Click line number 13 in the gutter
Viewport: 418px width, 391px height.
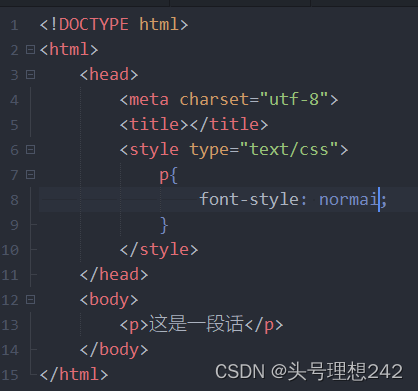(10, 325)
